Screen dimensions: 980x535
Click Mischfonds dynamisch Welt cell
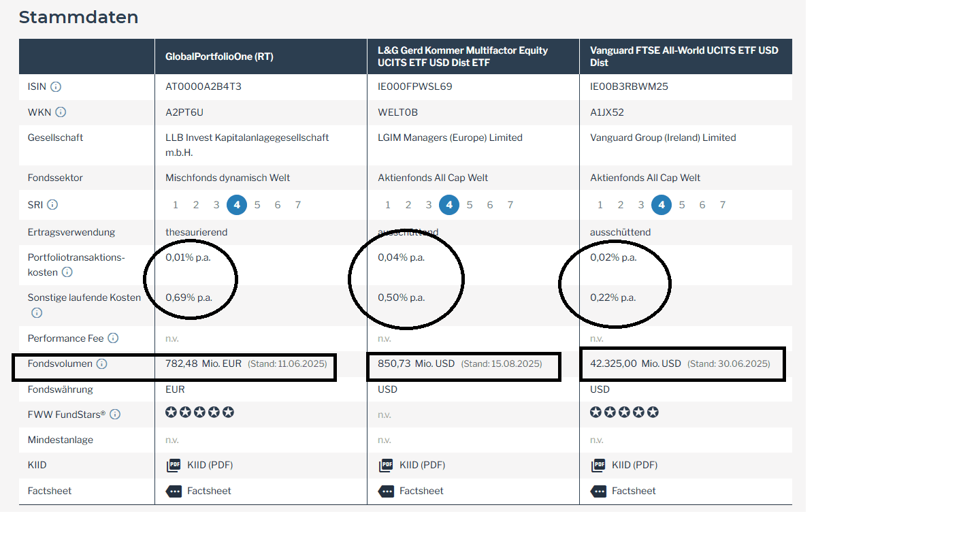(x=228, y=178)
